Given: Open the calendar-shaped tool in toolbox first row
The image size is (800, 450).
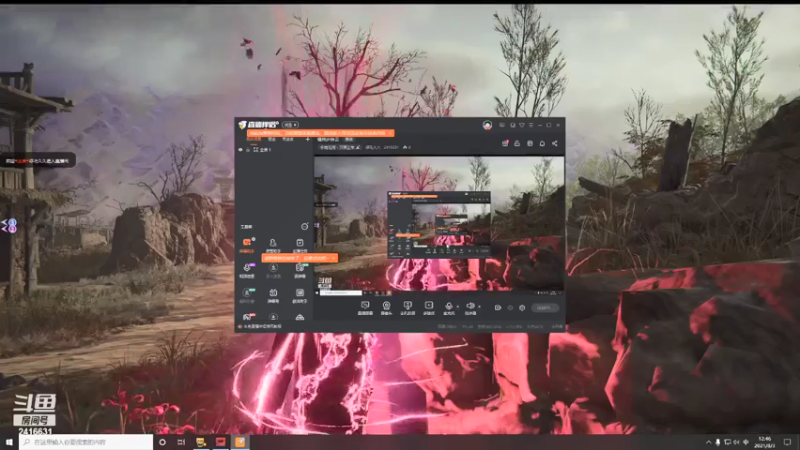Looking at the screenshot, I should [x=300, y=244].
